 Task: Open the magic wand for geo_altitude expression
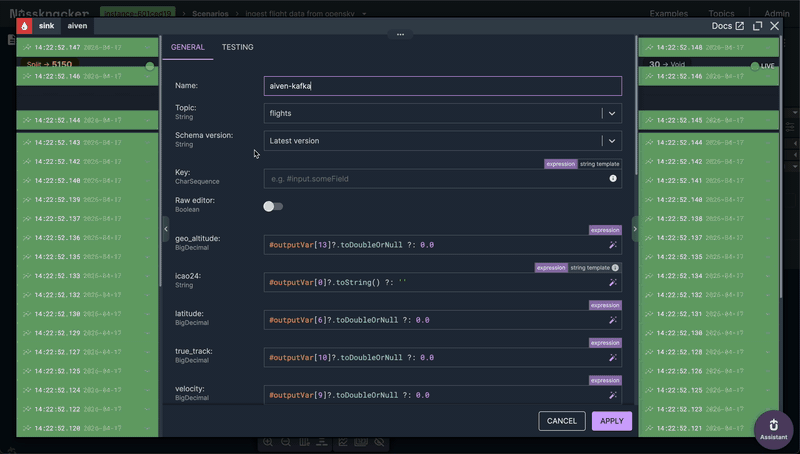[613, 245]
